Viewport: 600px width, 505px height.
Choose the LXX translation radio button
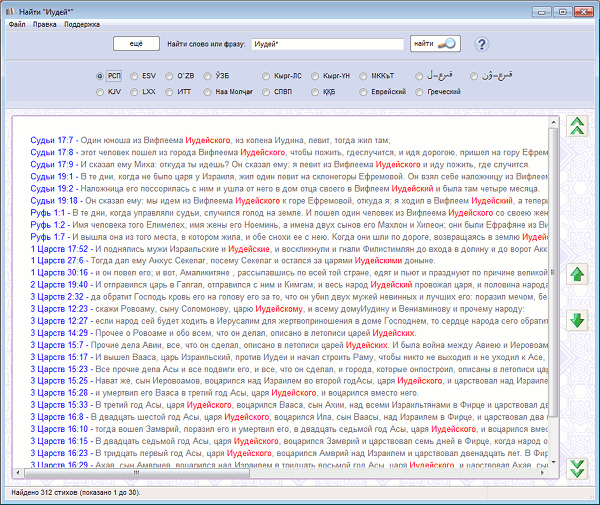(x=135, y=92)
